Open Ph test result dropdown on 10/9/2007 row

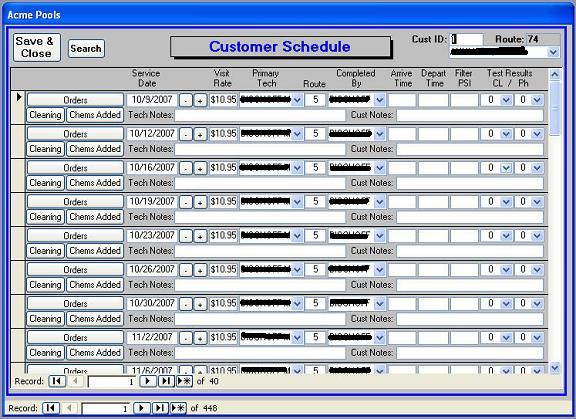coord(537,100)
